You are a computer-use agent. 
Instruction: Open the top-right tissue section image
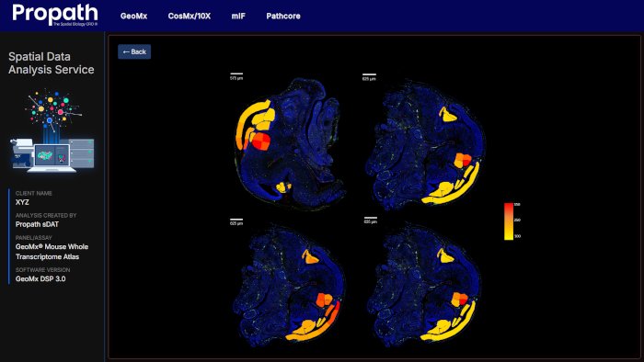pos(425,144)
